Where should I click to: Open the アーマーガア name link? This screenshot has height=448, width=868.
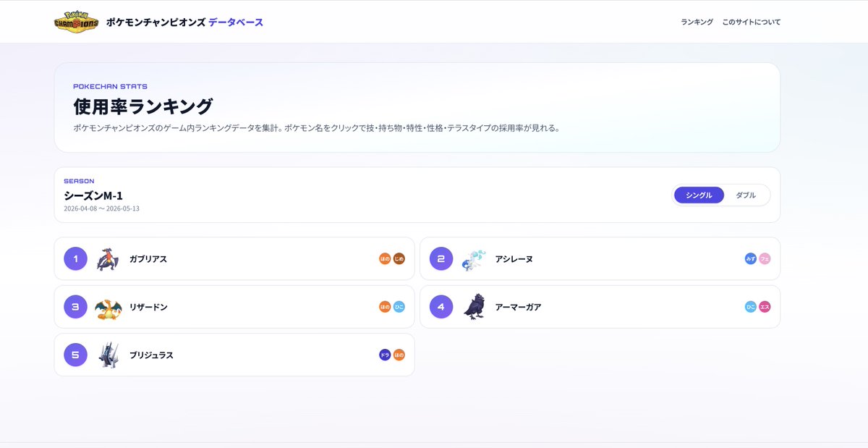point(519,308)
